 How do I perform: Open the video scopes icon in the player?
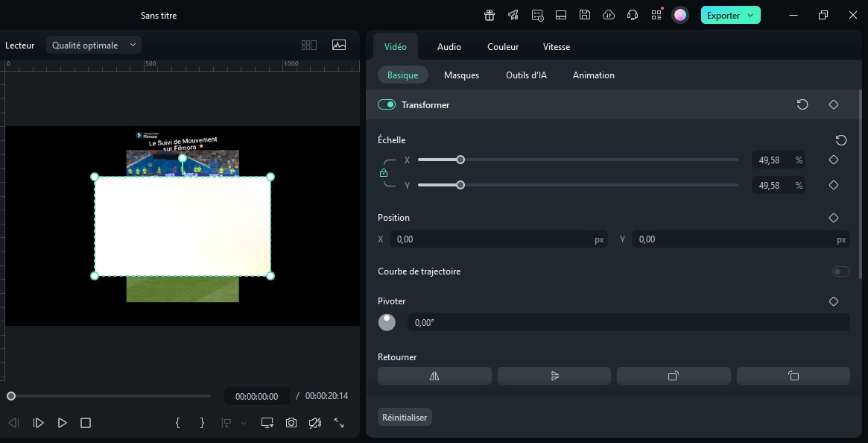pos(339,45)
